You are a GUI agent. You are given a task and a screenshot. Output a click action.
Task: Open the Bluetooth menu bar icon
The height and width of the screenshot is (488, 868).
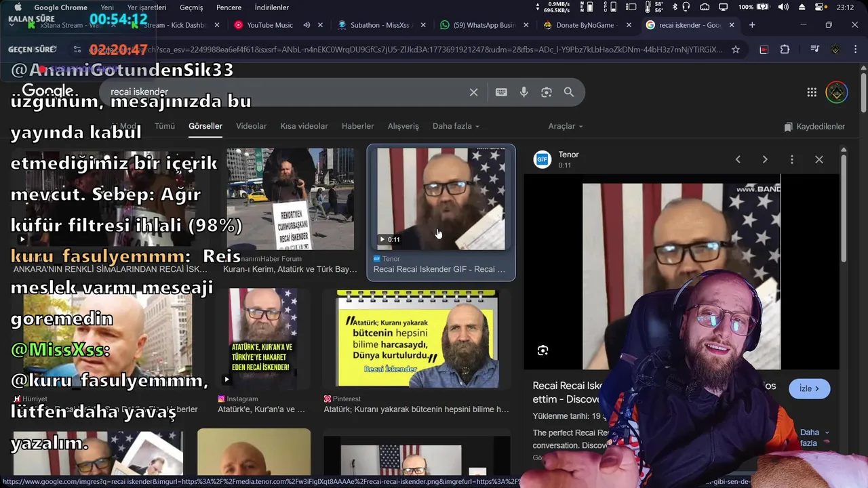[675, 7]
